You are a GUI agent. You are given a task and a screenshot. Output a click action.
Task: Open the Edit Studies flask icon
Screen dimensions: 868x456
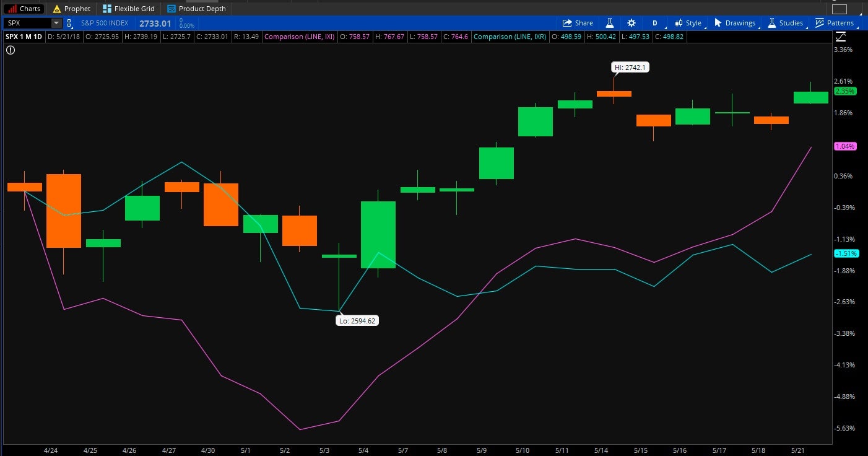click(x=609, y=23)
